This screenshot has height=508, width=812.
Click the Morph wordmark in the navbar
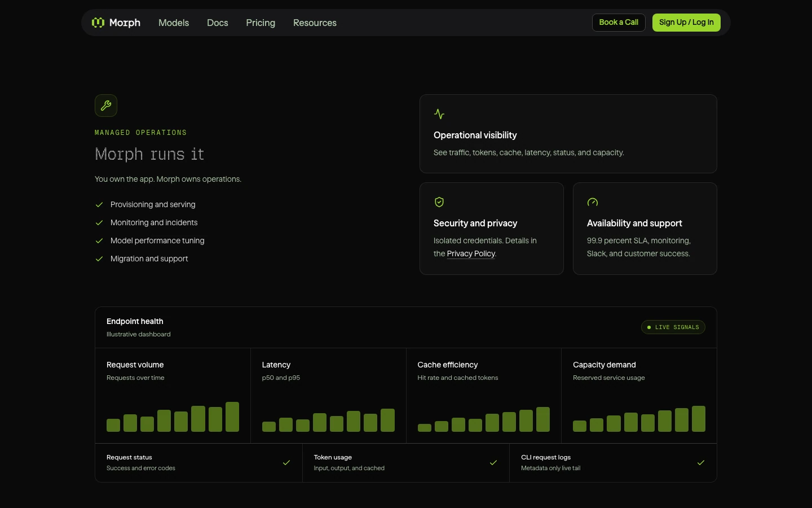(125, 23)
